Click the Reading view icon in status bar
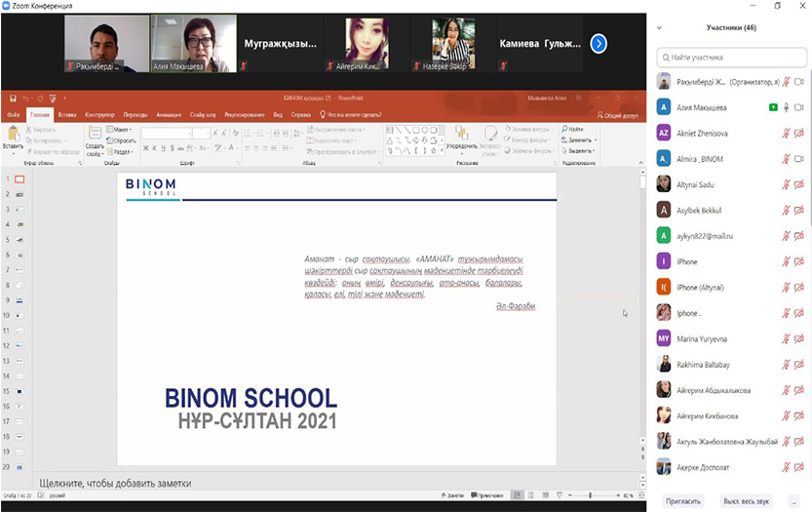The height and width of the screenshot is (512, 812). 545,495
